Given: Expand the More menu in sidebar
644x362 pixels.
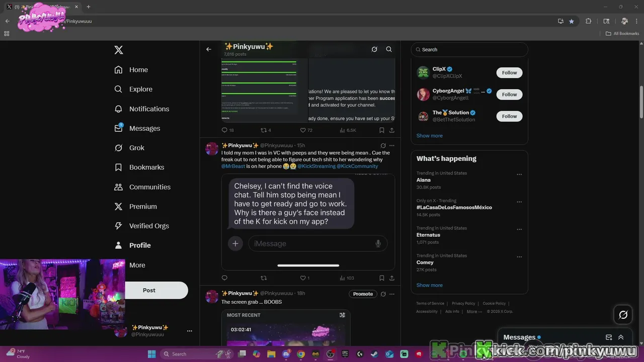Looking at the screenshot, I should click(137, 265).
